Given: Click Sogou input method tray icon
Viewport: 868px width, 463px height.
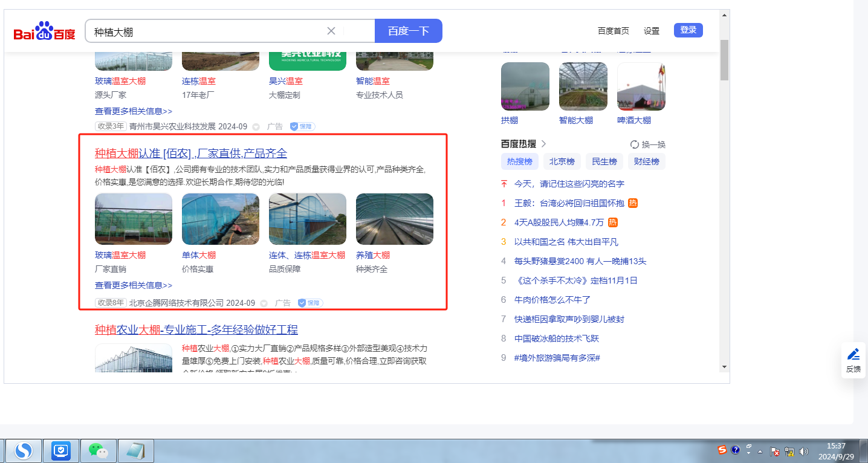Looking at the screenshot, I should coord(722,450).
